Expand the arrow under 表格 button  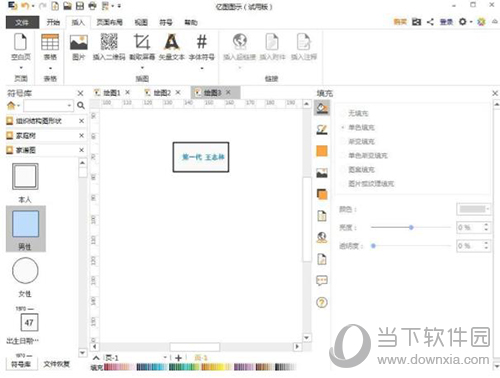(50, 68)
